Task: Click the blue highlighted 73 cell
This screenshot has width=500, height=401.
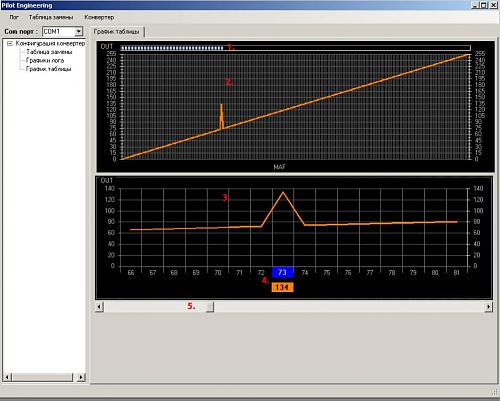Action: coord(283,272)
